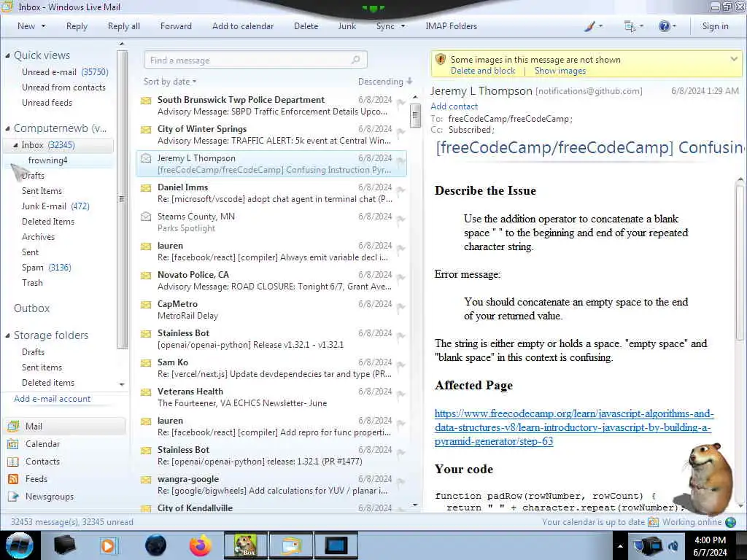747x560 pixels.
Task: Click the reading pane scrollbar thumb
Action: click(x=740, y=262)
